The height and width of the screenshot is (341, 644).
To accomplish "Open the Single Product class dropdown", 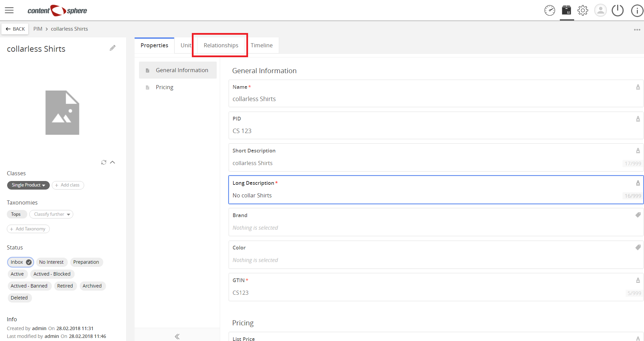I will point(28,185).
